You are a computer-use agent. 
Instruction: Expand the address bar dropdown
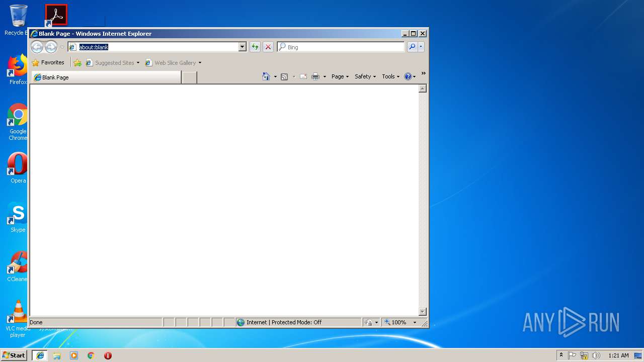(242, 47)
